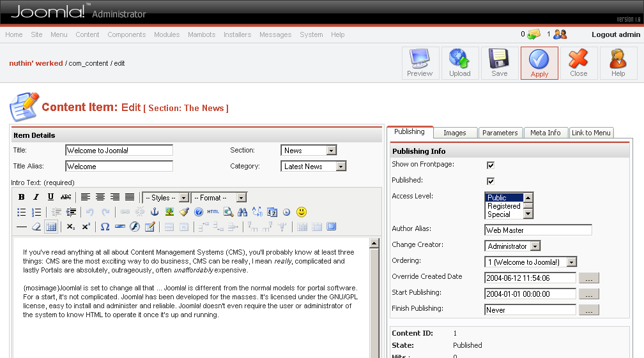Insert Flash media in the editor
The width and height of the screenshot is (644, 358).
click(135, 227)
